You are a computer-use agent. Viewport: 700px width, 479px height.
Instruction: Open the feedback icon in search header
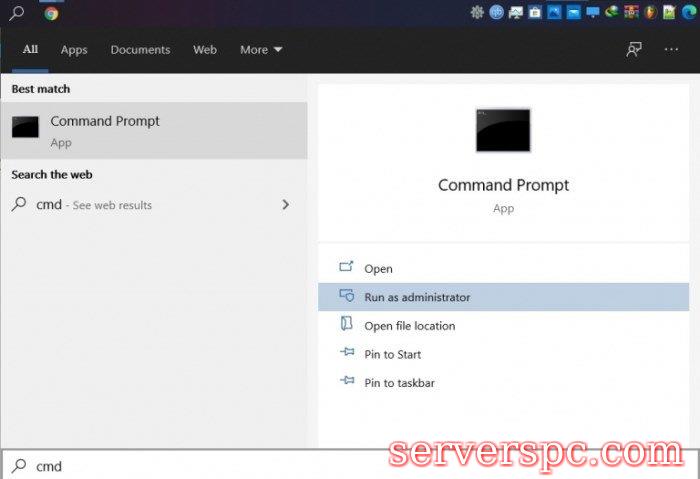tap(633, 50)
